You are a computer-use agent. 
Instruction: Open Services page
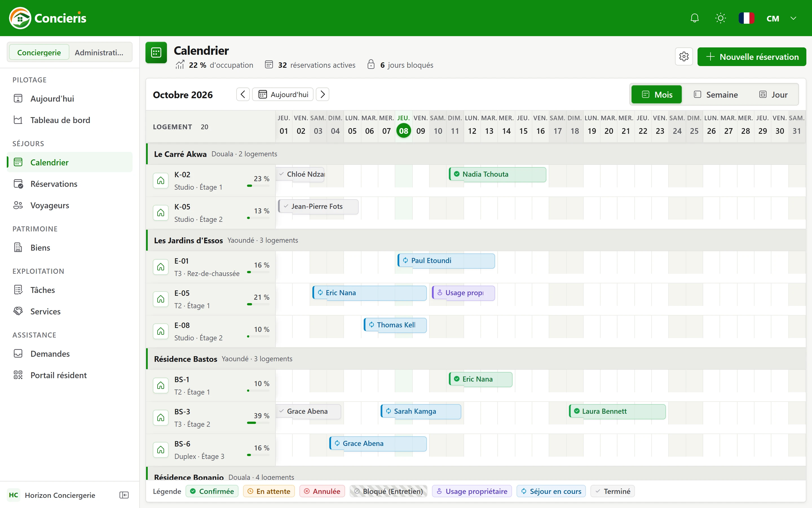(70, 312)
